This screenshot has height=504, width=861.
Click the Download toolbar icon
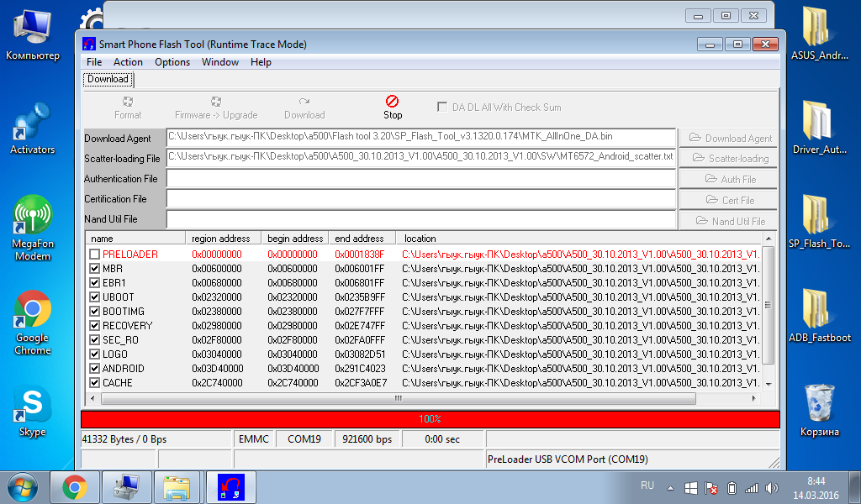click(x=304, y=102)
